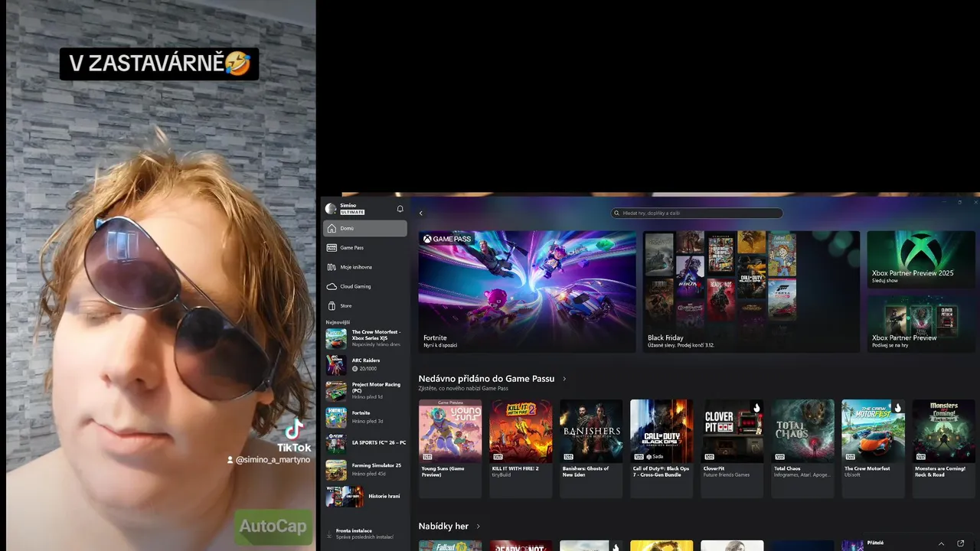Image resolution: width=980 pixels, height=551 pixels.
Task: Open Farming Simulator 25 recent entry
Action: tap(365, 469)
